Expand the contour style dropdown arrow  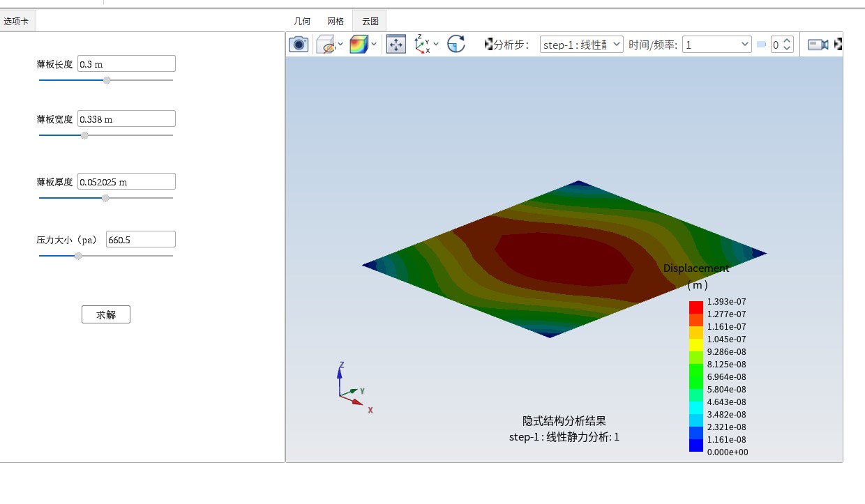click(x=374, y=45)
